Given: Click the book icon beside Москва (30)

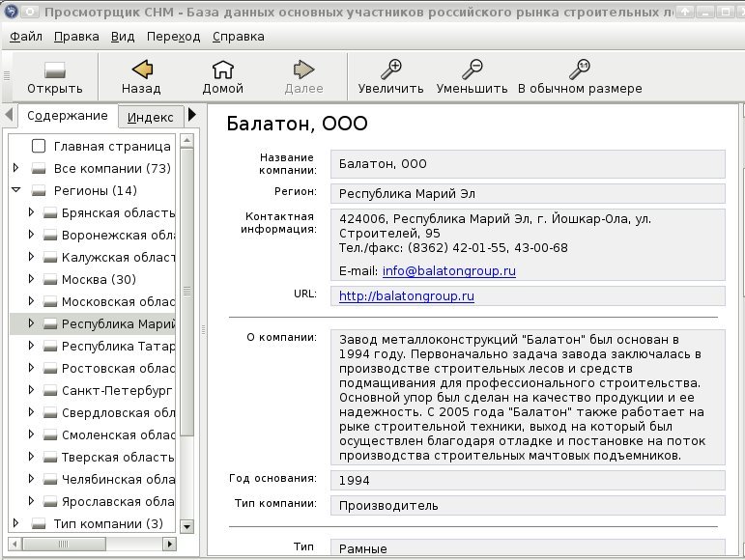Looking at the screenshot, I should point(50,280).
